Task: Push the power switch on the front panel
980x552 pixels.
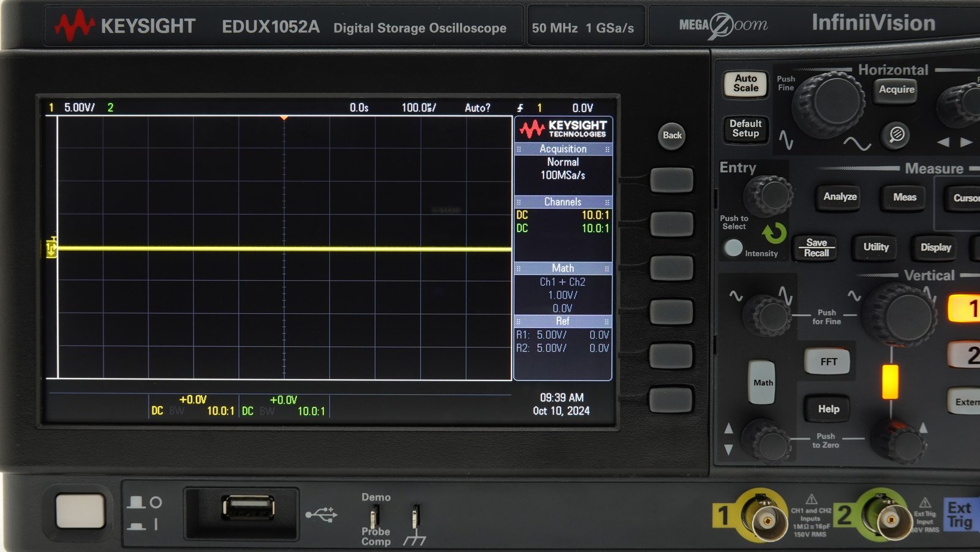Action: tap(80, 512)
